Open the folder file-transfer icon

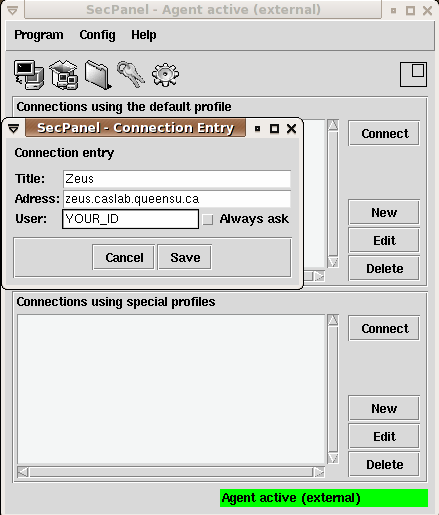97,75
